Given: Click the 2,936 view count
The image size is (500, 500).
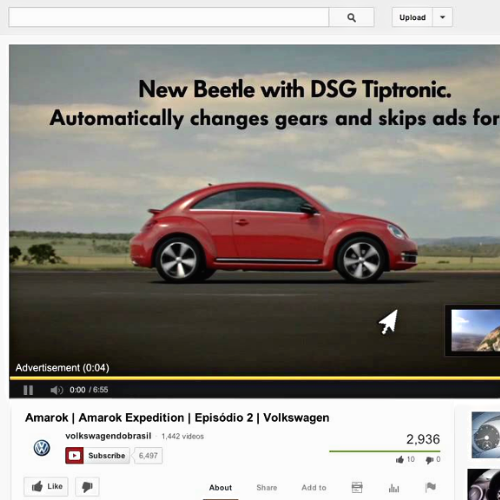Looking at the screenshot, I should coord(423,439).
